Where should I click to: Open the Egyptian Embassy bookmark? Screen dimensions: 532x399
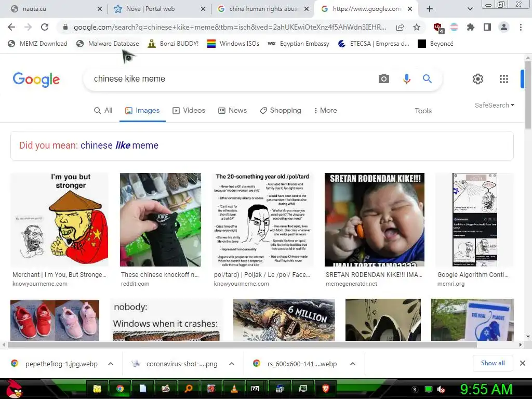pyautogui.click(x=298, y=44)
